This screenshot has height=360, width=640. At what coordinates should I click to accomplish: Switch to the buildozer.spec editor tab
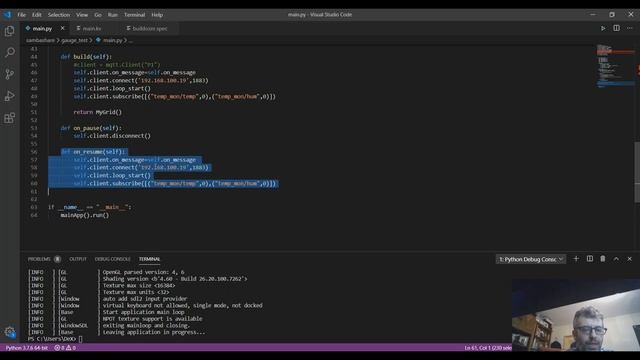tap(150, 29)
